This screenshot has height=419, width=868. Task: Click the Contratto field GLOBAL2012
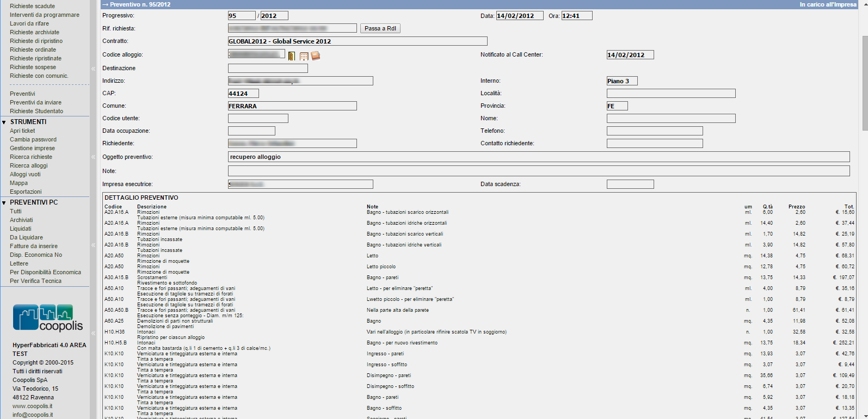tap(358, 41)
